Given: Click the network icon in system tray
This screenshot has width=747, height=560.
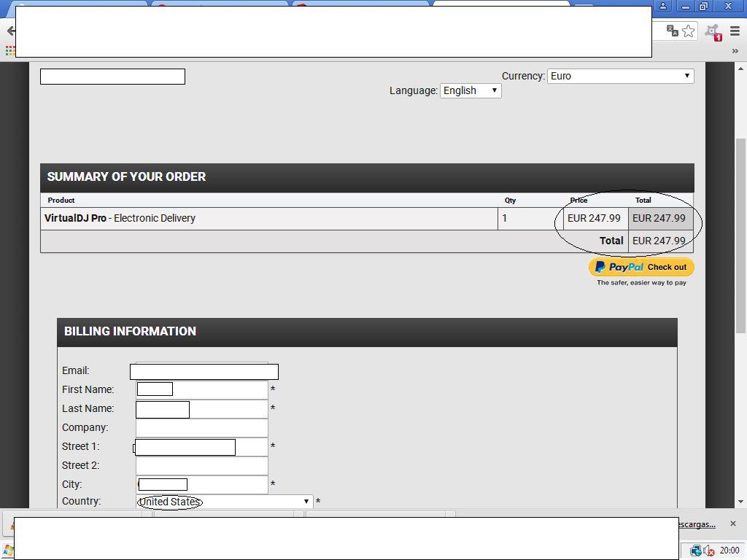Looking at the screenshot, I should [696, 551].
